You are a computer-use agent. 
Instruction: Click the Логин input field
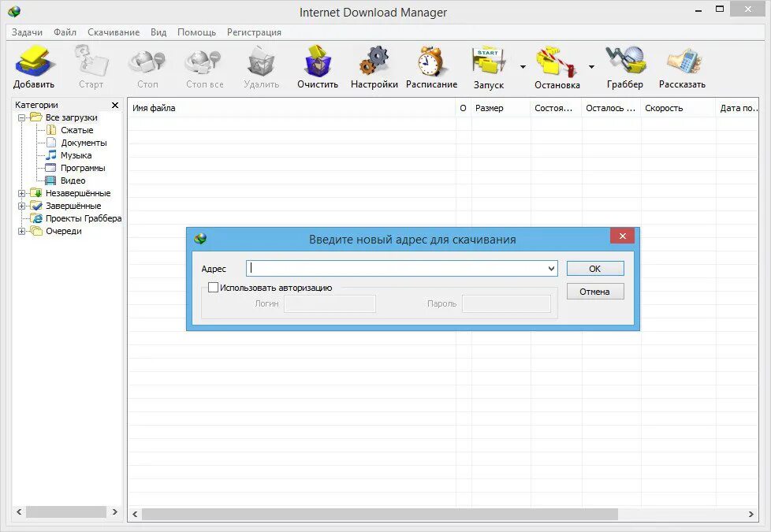pos(330,304)
